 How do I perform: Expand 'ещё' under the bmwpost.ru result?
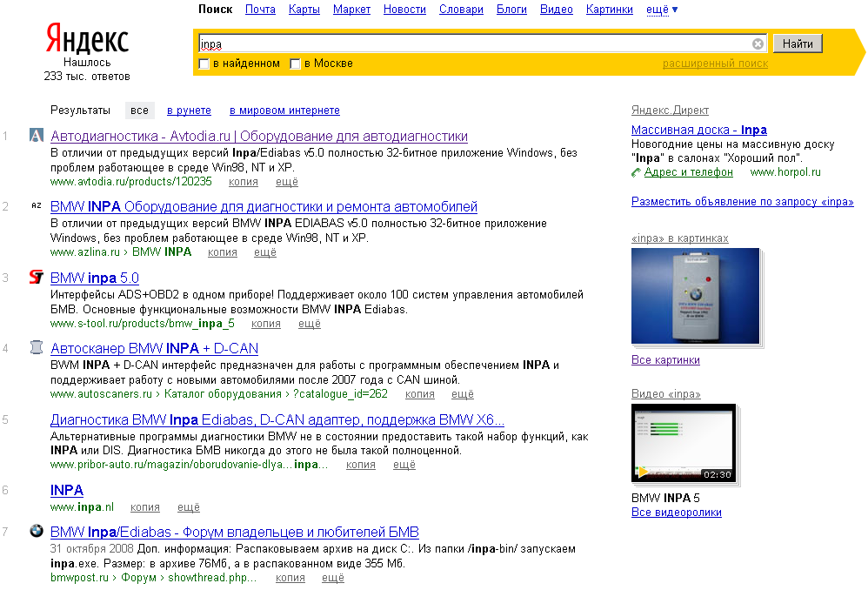pos(333,578)
